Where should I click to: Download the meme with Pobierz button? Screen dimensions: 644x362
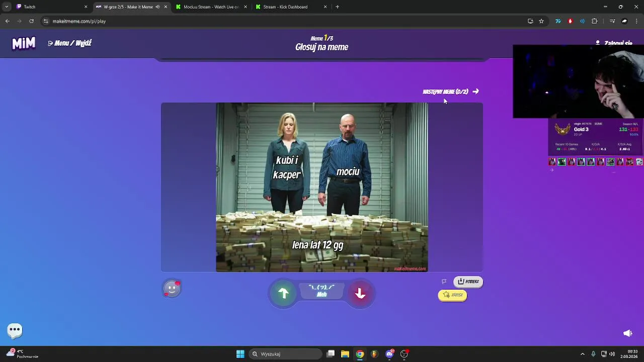468,282
